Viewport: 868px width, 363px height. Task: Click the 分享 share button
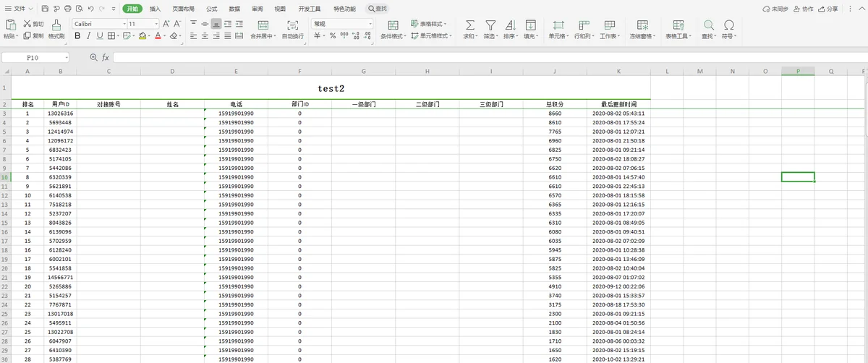(828, 9)
